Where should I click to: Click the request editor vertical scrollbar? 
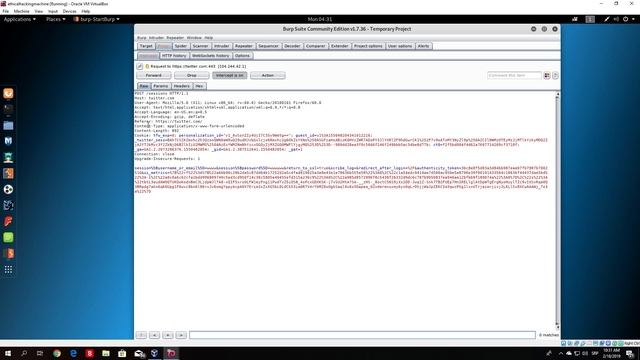tap(558, 210)
